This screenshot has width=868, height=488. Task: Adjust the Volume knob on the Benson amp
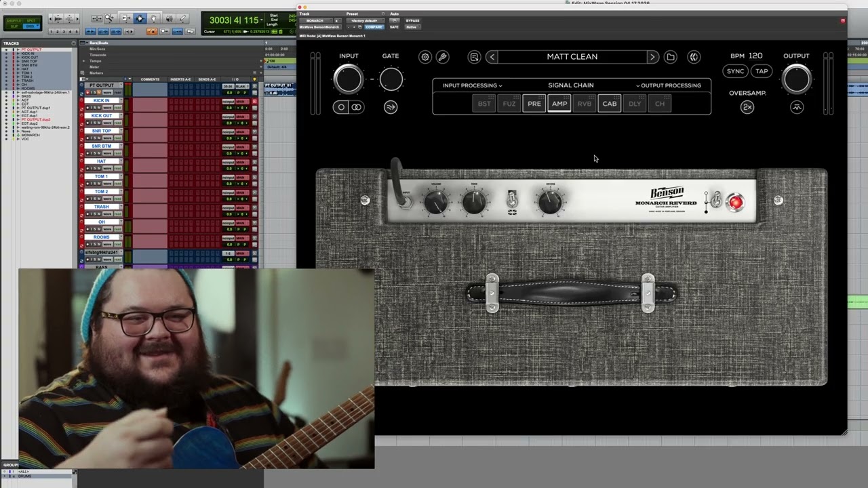click(436, 201)
